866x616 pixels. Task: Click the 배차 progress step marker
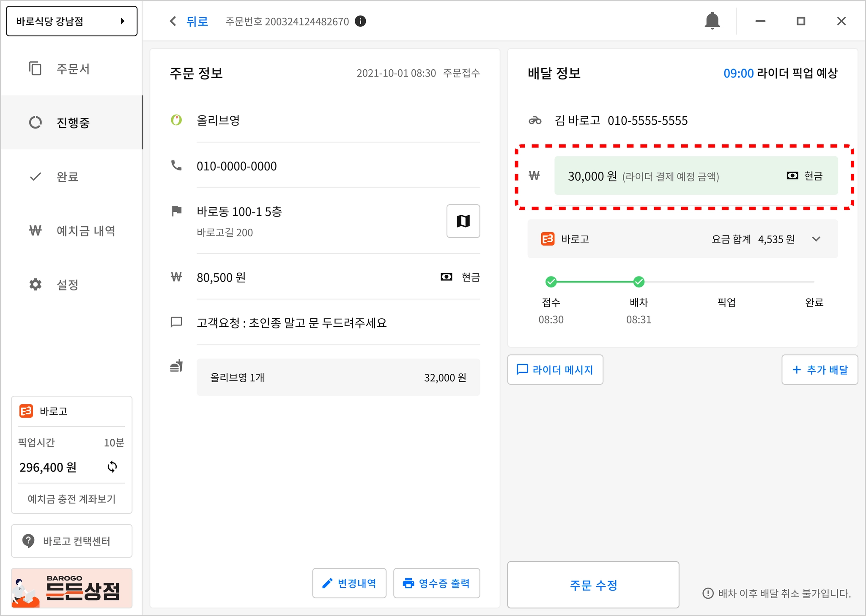tap(639, 282)
